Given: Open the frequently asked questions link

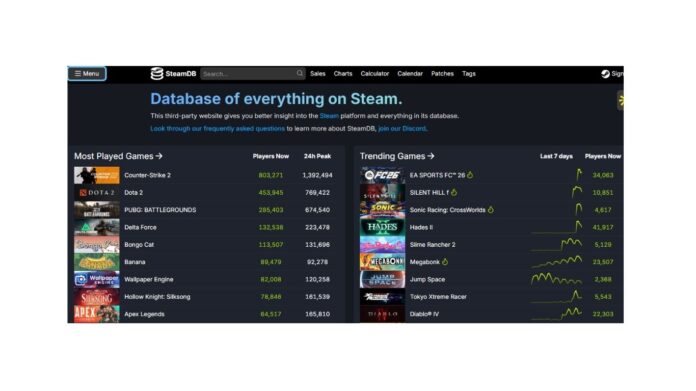Looking at the screenshot, I should point(217,129).
